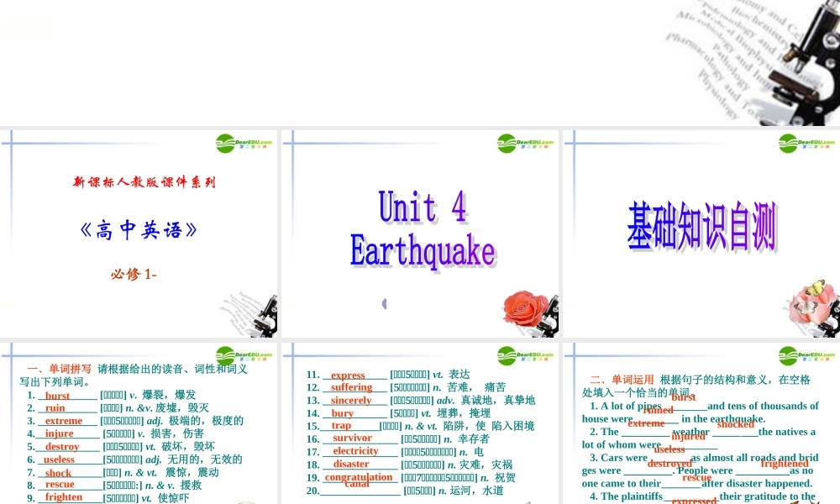Click the DearEDU logo on Earthquake slide
840x504 pixels.
coord(525,144)
